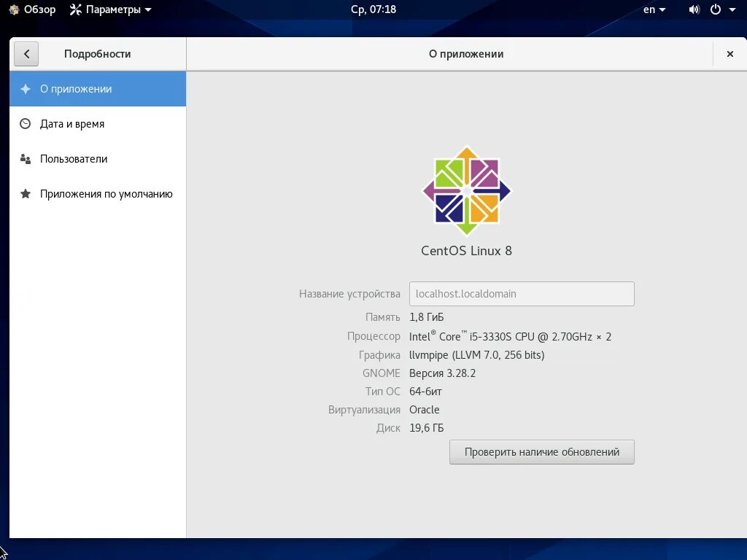Click the Виртуализация label
The height and width of the screenshot is (560, 747).
pos(364,410)
